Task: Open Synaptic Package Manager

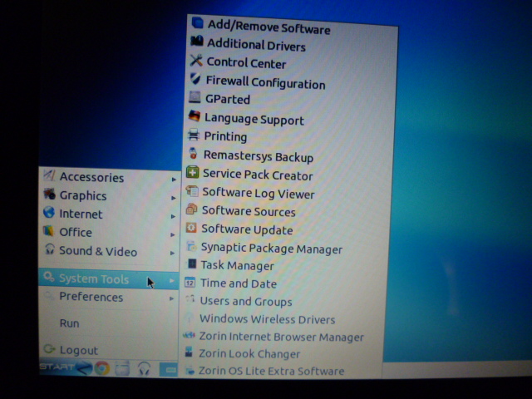Action: [287, 248]
